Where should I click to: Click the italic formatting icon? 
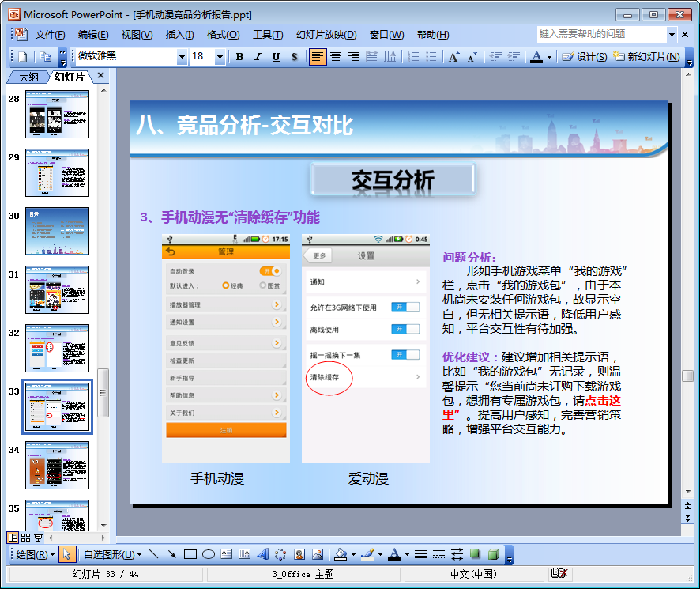[258, 57]
